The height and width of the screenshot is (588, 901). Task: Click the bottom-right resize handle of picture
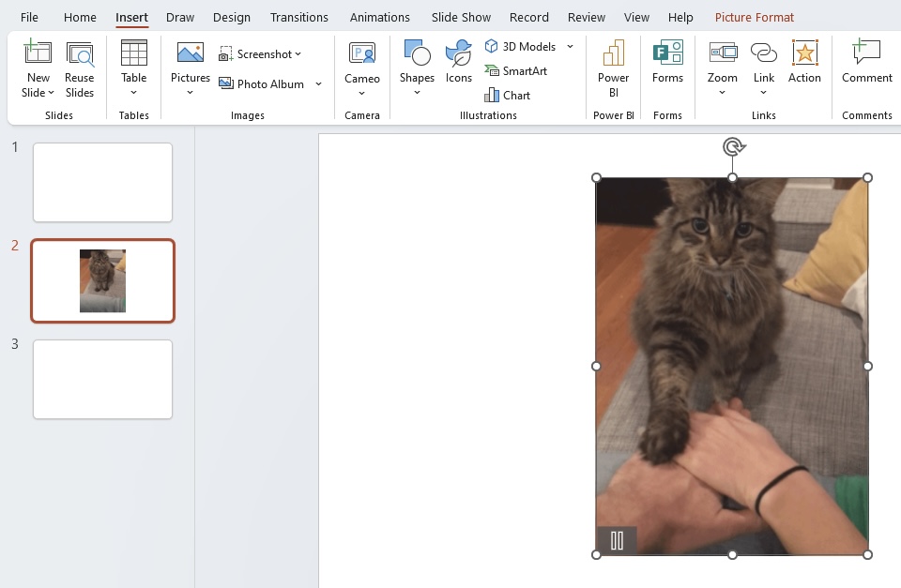coord(867,554)
